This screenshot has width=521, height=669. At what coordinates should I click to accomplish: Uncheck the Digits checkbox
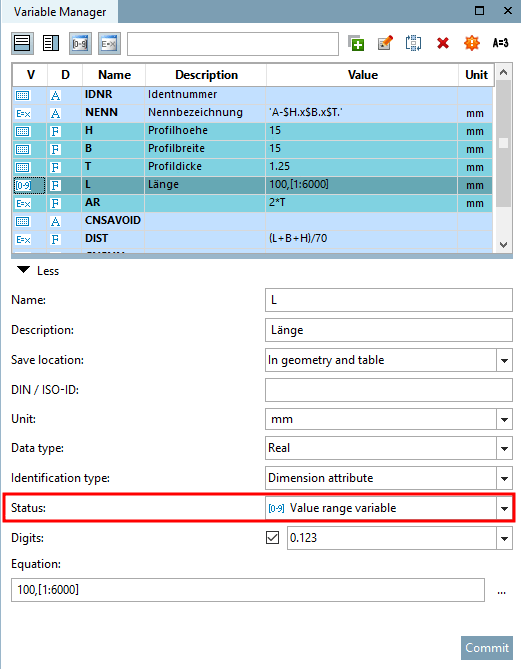coord(272,538)
